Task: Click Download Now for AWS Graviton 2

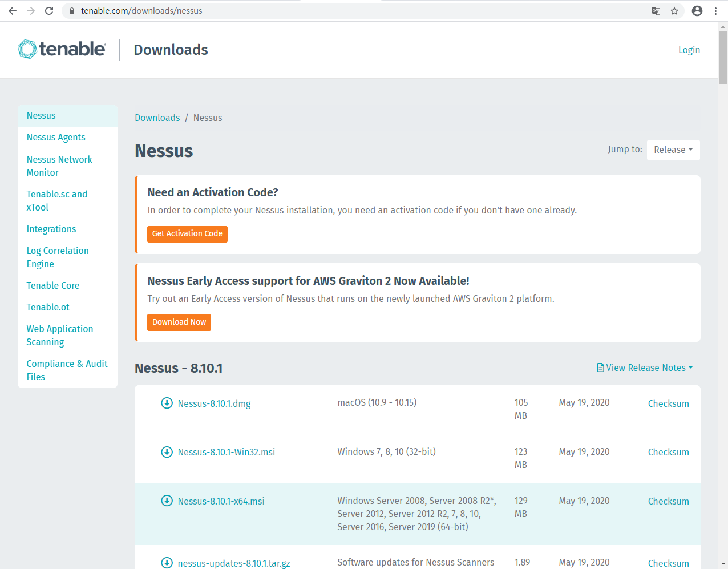Action: pos(179,322)
